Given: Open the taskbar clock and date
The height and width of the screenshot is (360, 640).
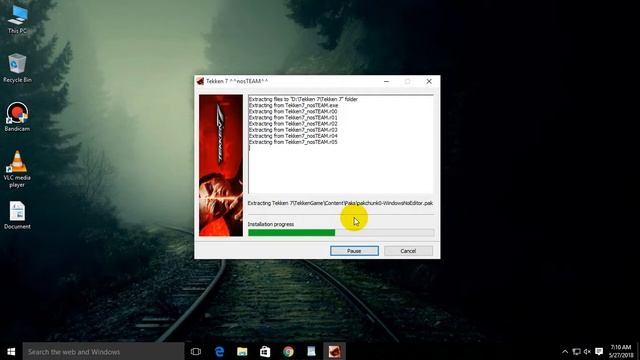Looking at the screenshot, I should pyautogui.click(x=621, y=351).
